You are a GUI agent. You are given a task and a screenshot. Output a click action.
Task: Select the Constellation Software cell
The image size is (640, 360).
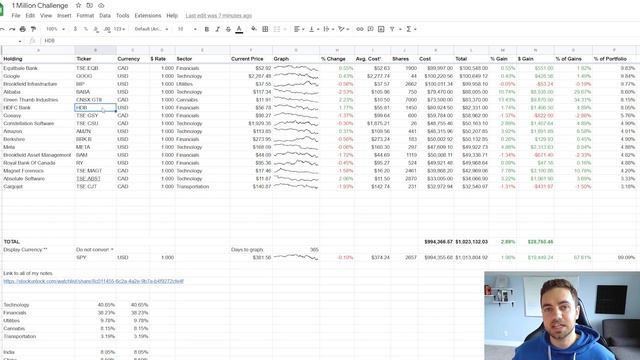[x=38, y=123]
